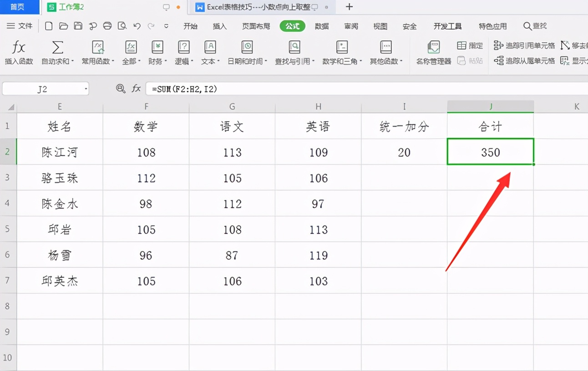588x371 pixels.
Task: Click the magnifier icon beside formula bar
Action: point(121,89)
